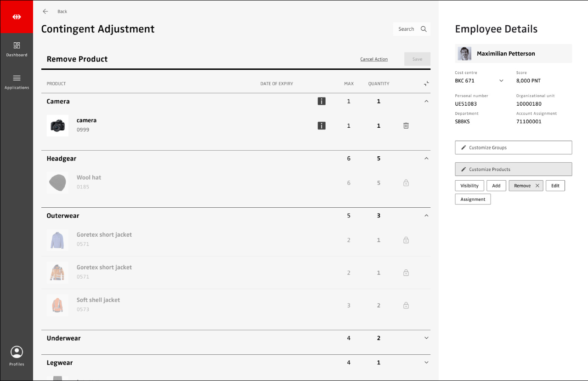
Task: Click the camera product thumbnail
Action: tap(57, 125)
